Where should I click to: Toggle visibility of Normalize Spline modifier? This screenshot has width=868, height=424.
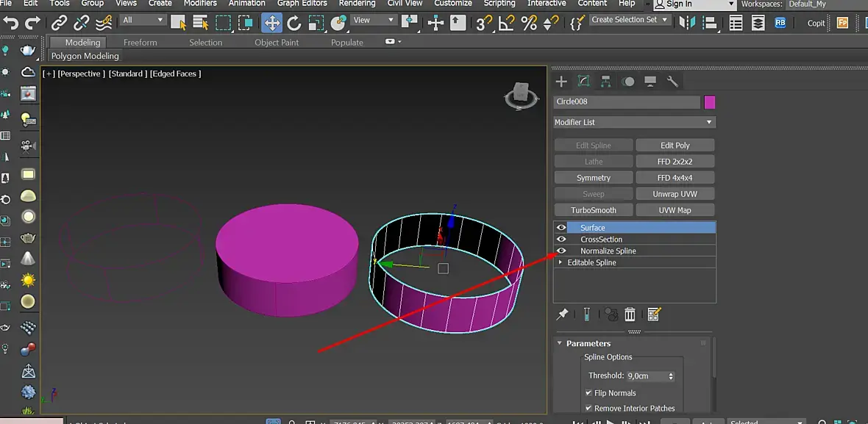pyautogui.click(x=561, y=251)
